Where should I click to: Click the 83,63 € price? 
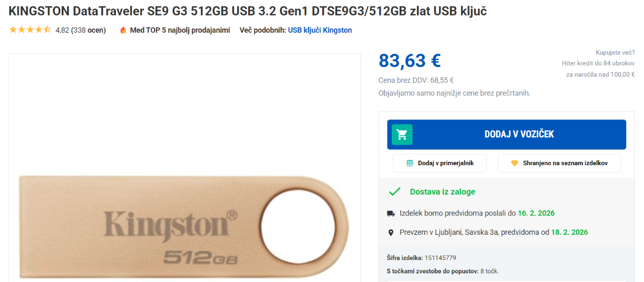click(x=409, y=61)
